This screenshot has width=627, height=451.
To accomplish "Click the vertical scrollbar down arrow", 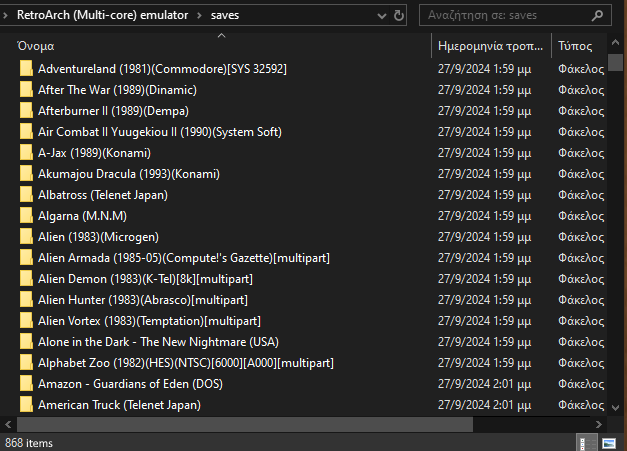I will click(615, 408).
